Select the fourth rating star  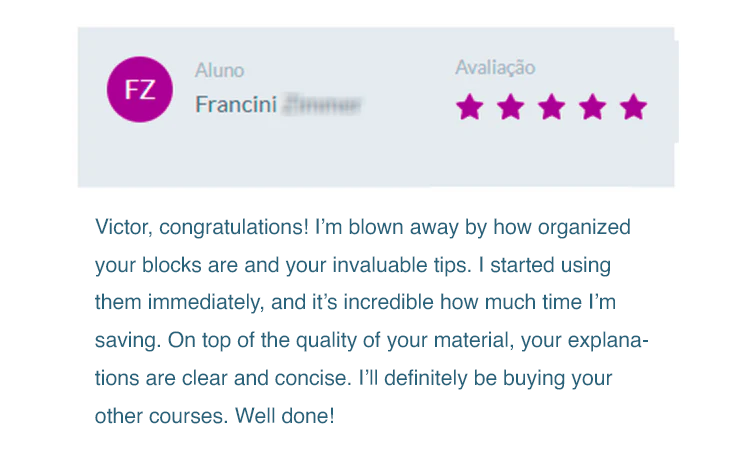[x=593, y=106]
